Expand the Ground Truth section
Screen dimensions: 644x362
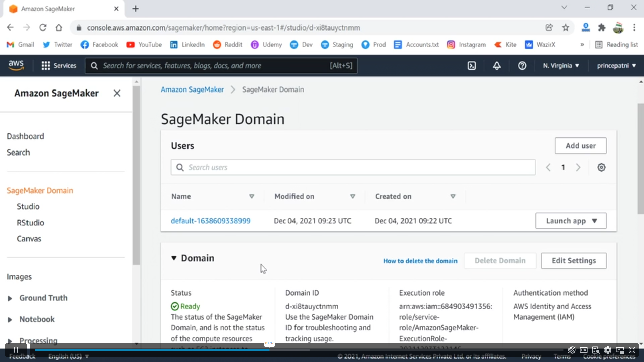coord(10,298)
